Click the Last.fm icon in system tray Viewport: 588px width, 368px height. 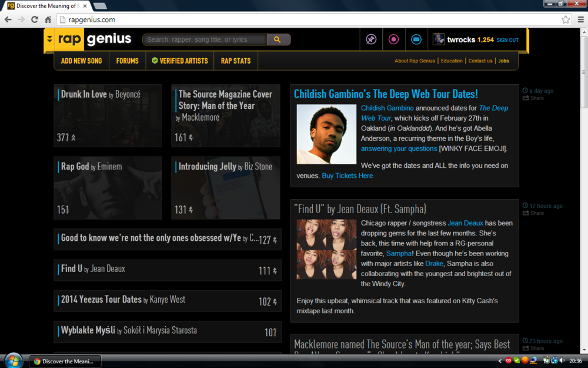coord(508,360)
